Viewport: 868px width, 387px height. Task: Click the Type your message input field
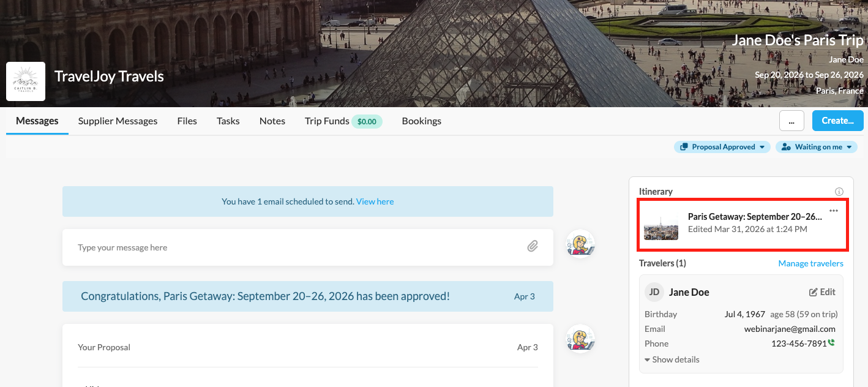(x=294, y=247)
